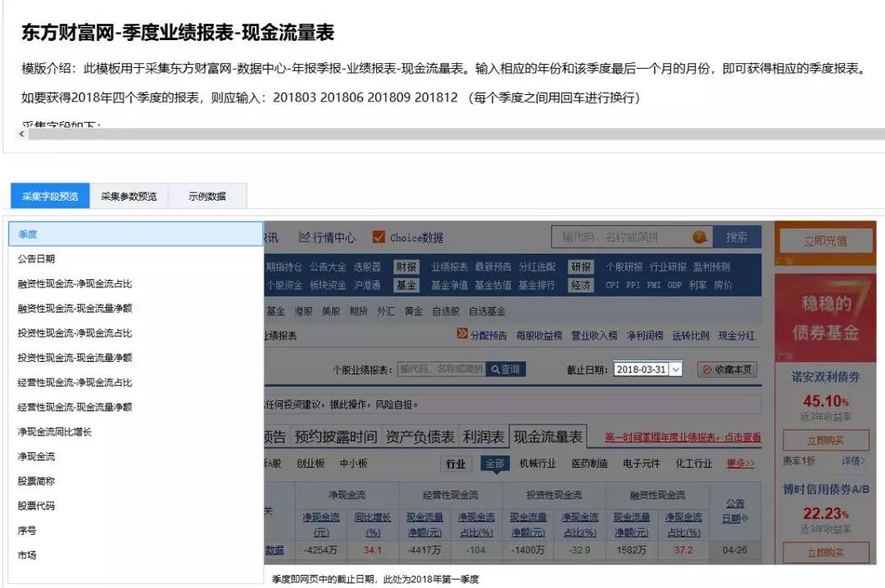The height and width of the screenshot is (588, 885).
Task: Choose 融资性现金流-现金流量净额 field
Action: 136,308
